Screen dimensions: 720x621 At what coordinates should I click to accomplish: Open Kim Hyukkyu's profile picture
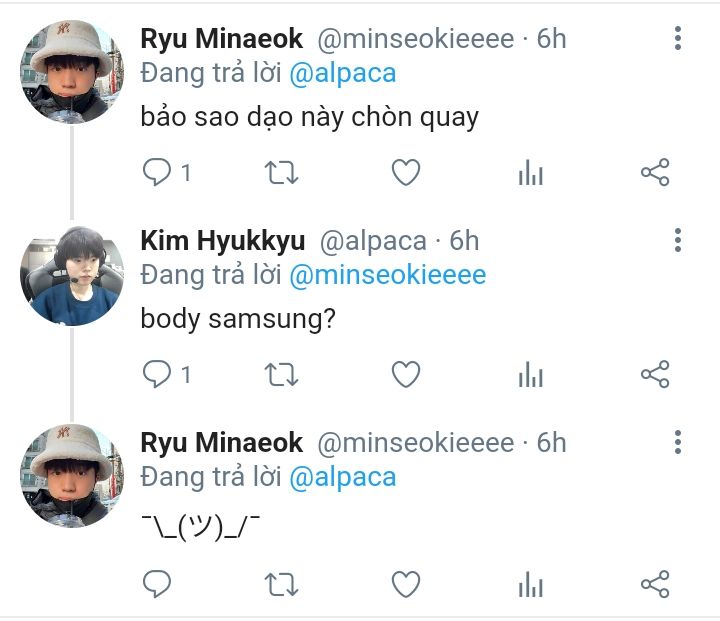pyautogui.click(x=71, y=276)
